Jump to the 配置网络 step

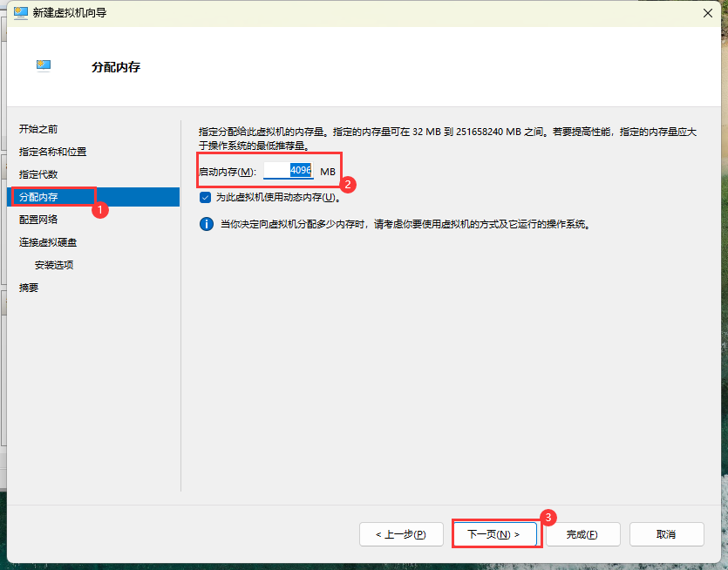(38, 220)
